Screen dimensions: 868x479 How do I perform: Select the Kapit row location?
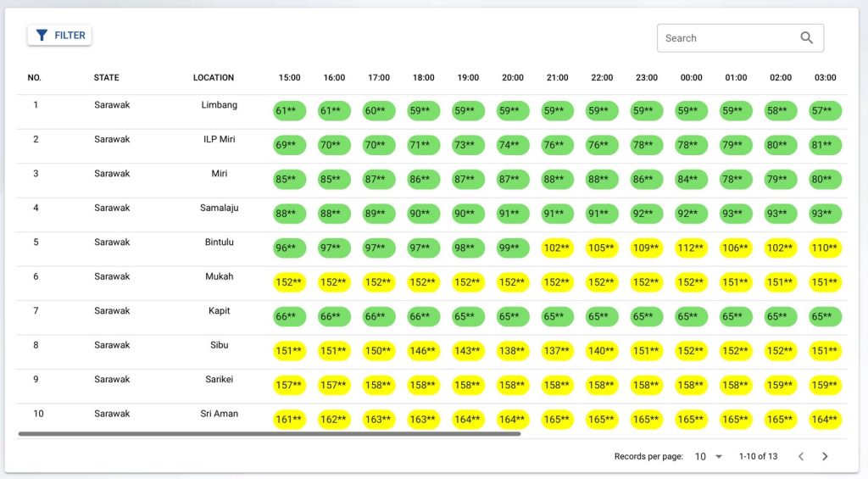coord(220,310)
